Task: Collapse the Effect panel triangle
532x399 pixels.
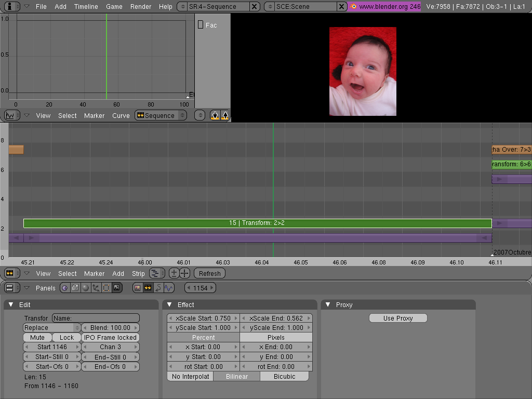Action: click(x=169, y=305)
